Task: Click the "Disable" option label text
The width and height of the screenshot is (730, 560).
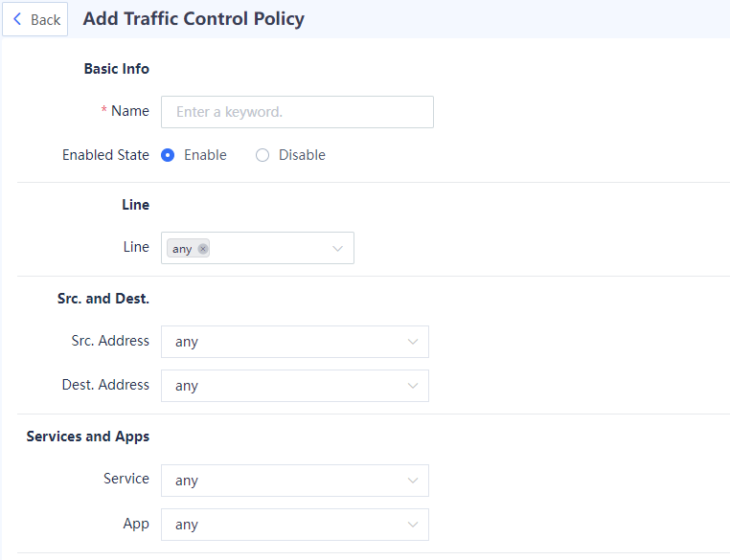Action: coord(302,155)
